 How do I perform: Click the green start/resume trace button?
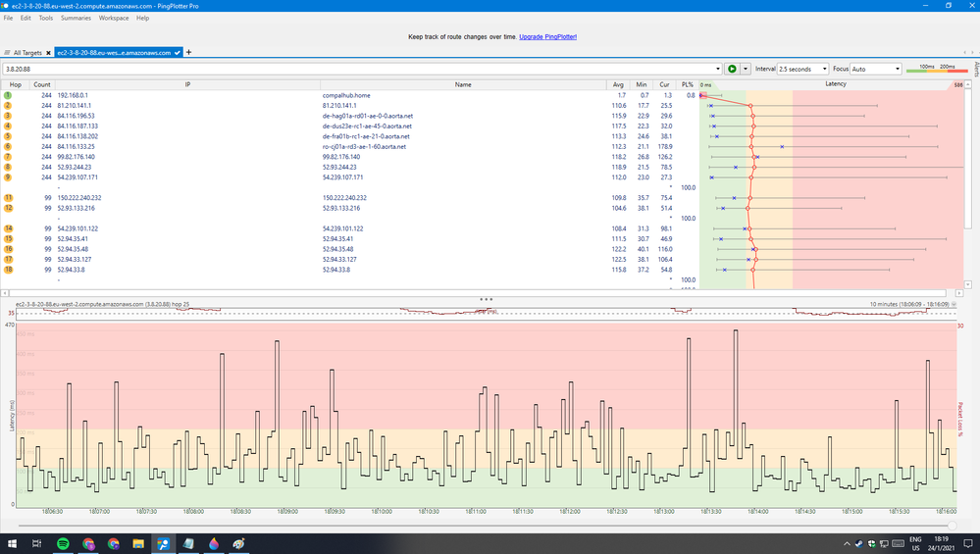(x=732, y=69)
